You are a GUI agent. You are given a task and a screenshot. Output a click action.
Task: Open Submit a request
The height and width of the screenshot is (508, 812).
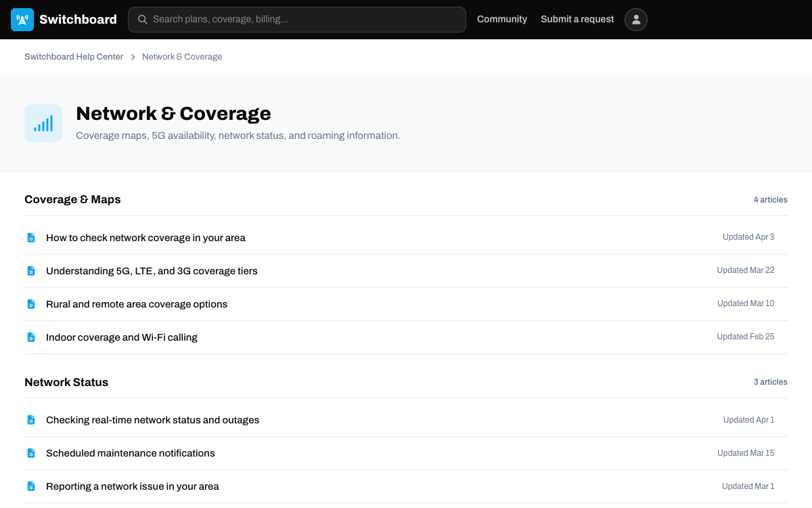pyautogui.click(x=577, y=20)
